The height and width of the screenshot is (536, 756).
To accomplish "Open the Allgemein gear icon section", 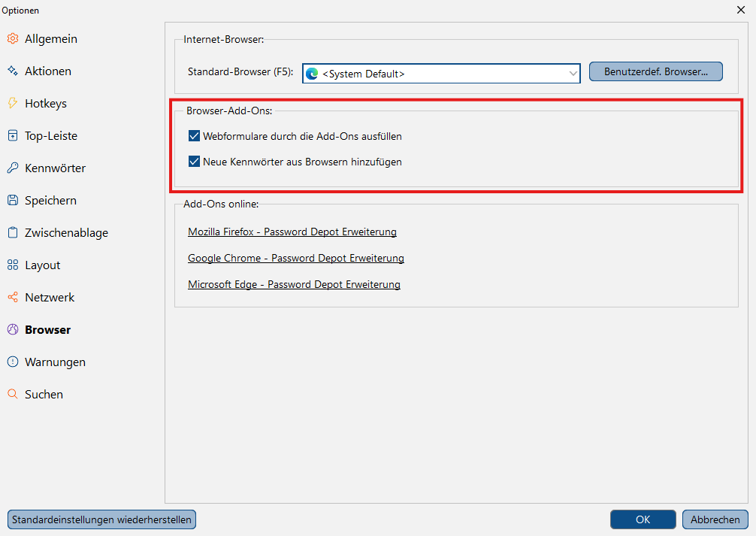I will [x=13, y=38].
